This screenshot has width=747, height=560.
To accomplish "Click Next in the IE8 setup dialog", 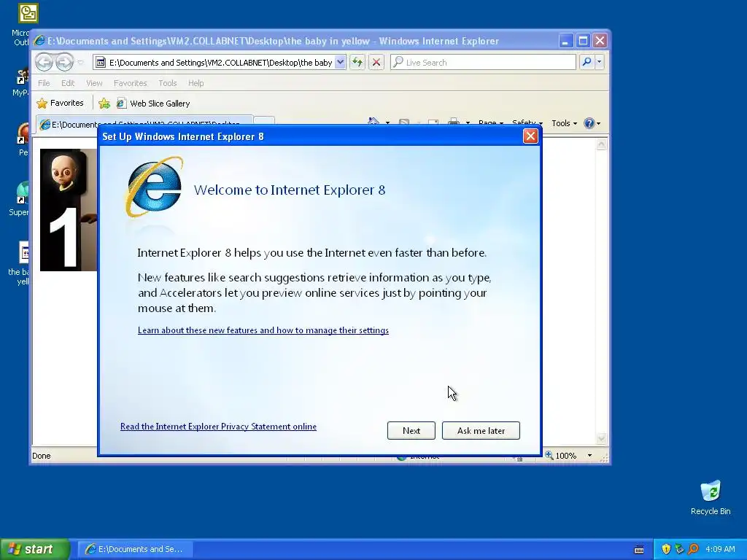I will pos(411,430).
